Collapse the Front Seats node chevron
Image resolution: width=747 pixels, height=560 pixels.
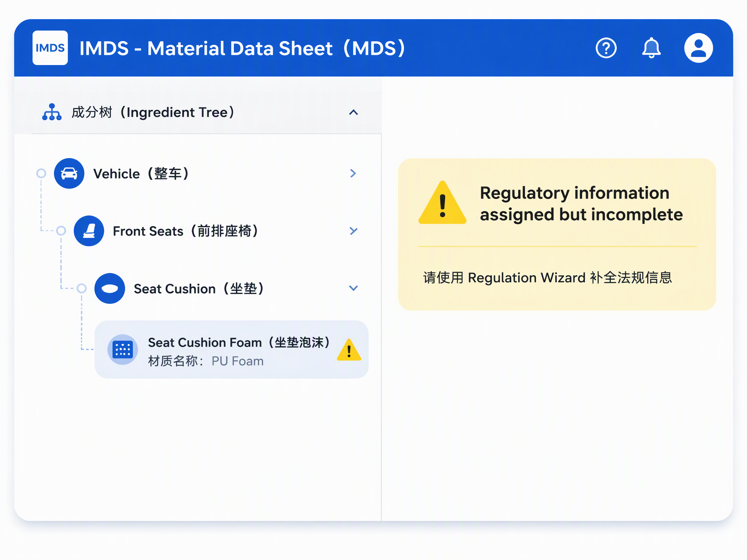(x=353, y=231)
